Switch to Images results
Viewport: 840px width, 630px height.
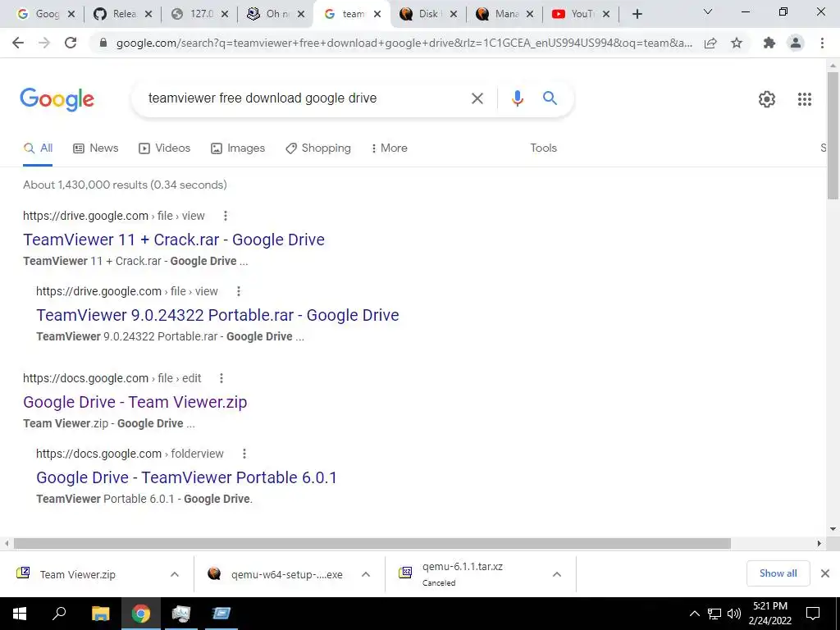pyautogui.click(x=238, y=148)
